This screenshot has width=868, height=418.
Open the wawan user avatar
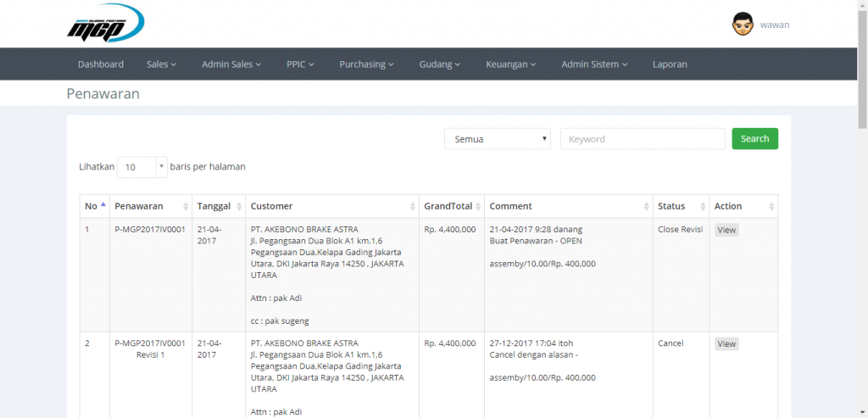coord(743,25)
